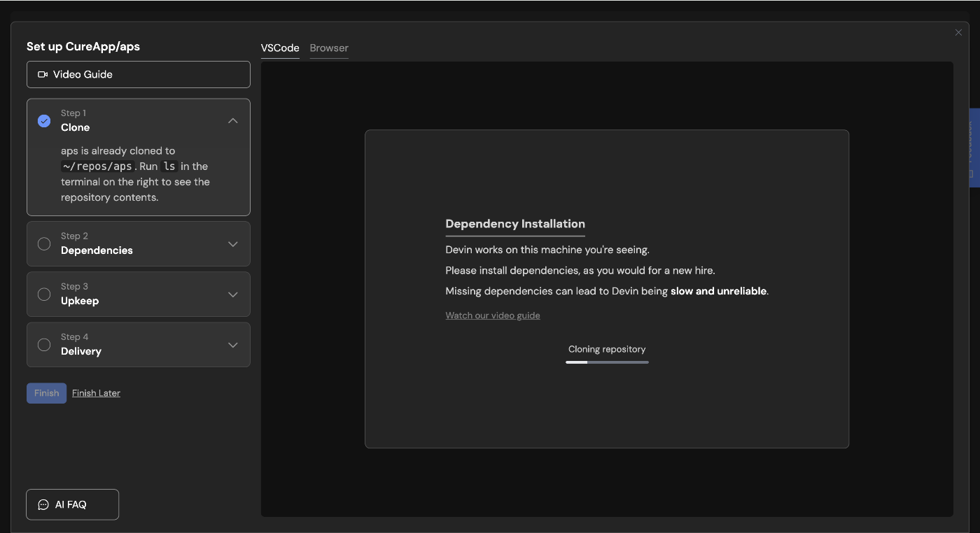Open the blue feedback tab at right edge
The height and width of the screenshot is (533, 980).
974,148
